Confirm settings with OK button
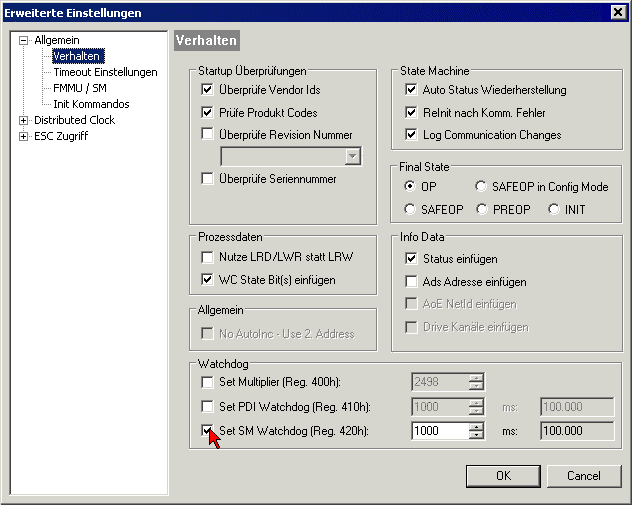The height and width of the screenshot is (505, 632). [x=503, y=476]
